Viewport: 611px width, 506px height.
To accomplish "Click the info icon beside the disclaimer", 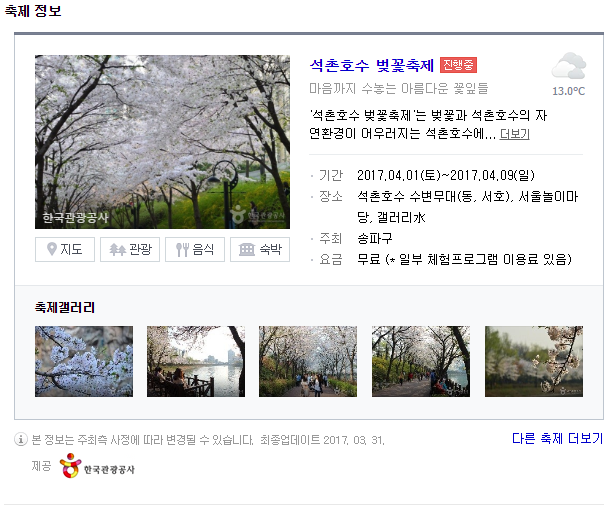I will click(21, 440).
